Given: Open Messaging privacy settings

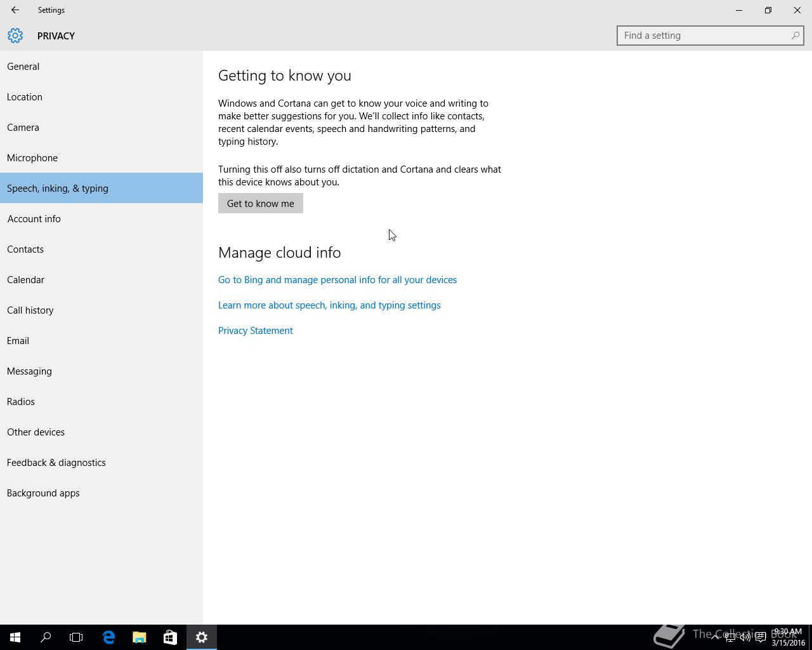Looking at the screenshot, I should pos(101,371).
